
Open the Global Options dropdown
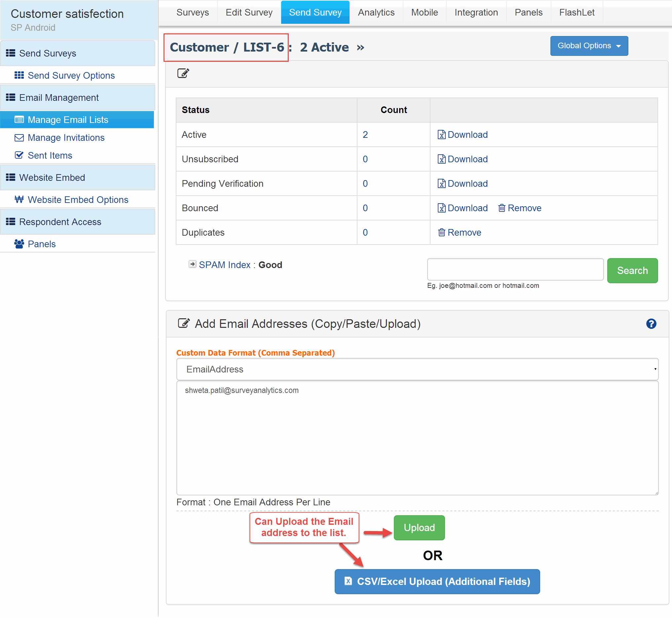coord(589,46)
